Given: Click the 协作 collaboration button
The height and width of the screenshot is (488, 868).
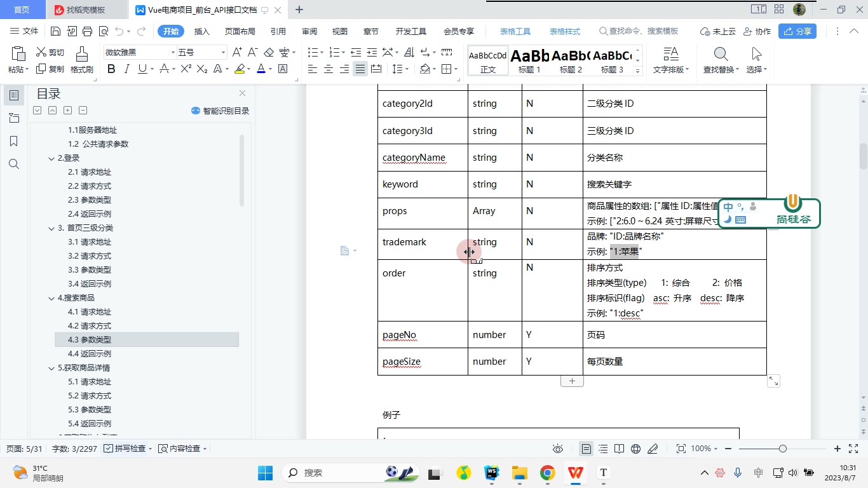Looking at the screenshot, I should [x=756, y=31].
